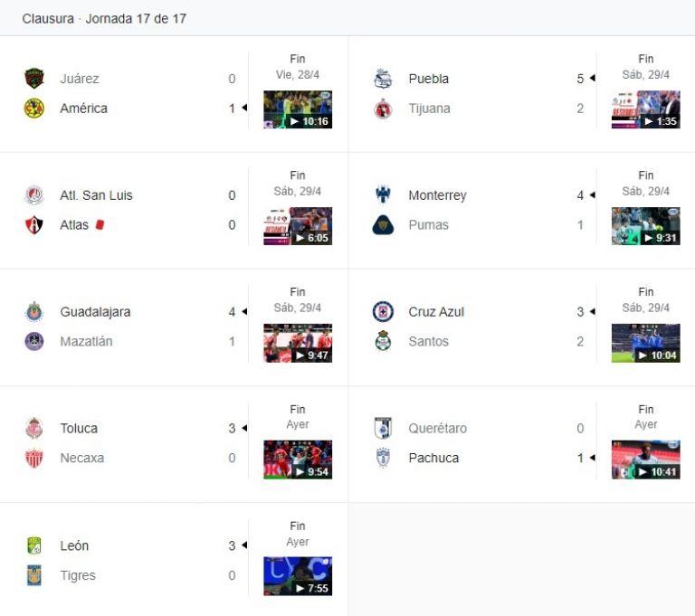
Task: Click the Querétaro team name
Action: tap(437, 428)
